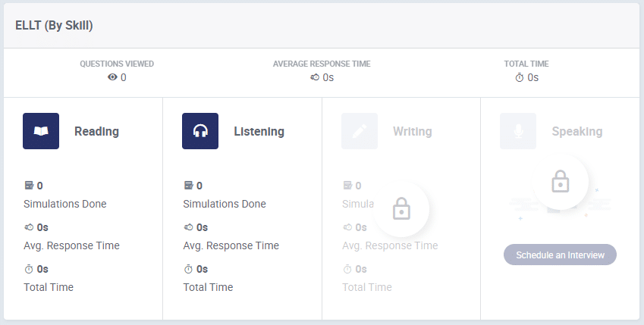Screen dimensions: 644x325
Task: Click the ELLT (By Skill) heading
Action: tap(54, 25)
